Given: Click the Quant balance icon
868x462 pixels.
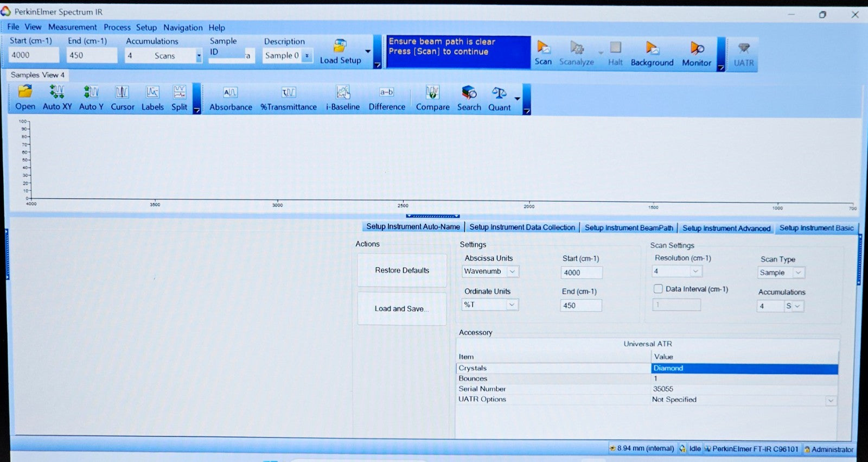Looking at the screenshot, I should (x=499, y=93).
